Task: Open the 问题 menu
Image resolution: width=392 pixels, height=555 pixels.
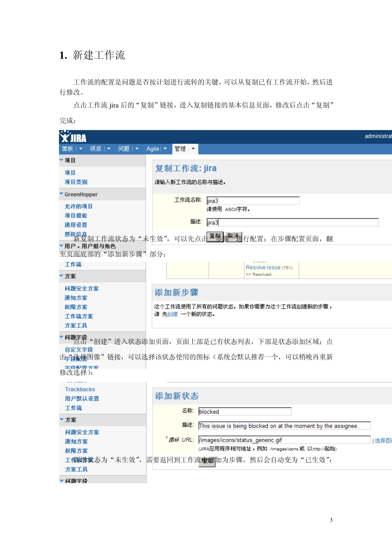Action: [124, 149]
